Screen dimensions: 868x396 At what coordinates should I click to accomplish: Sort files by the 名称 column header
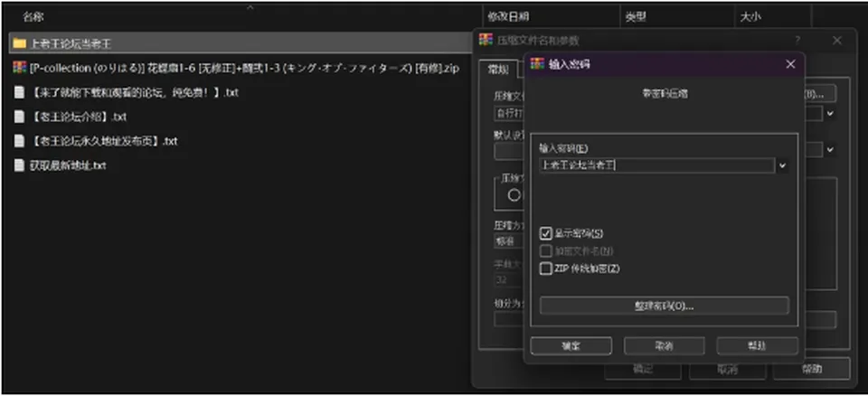(x=33, y=17)
